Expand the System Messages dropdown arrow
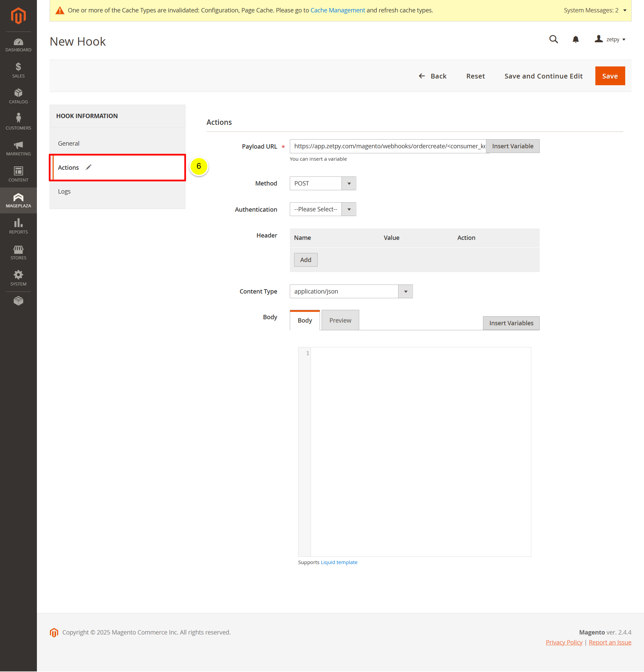Viewport: 644px width, 672px height. pyautogui.click(x=625, y=10)
